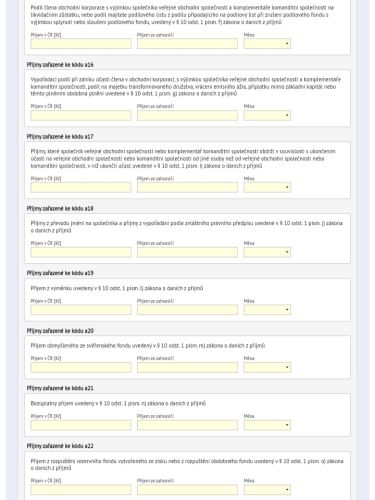
Task: Click Příjem v ČR field under a19
Action: (x=81, y=310)
